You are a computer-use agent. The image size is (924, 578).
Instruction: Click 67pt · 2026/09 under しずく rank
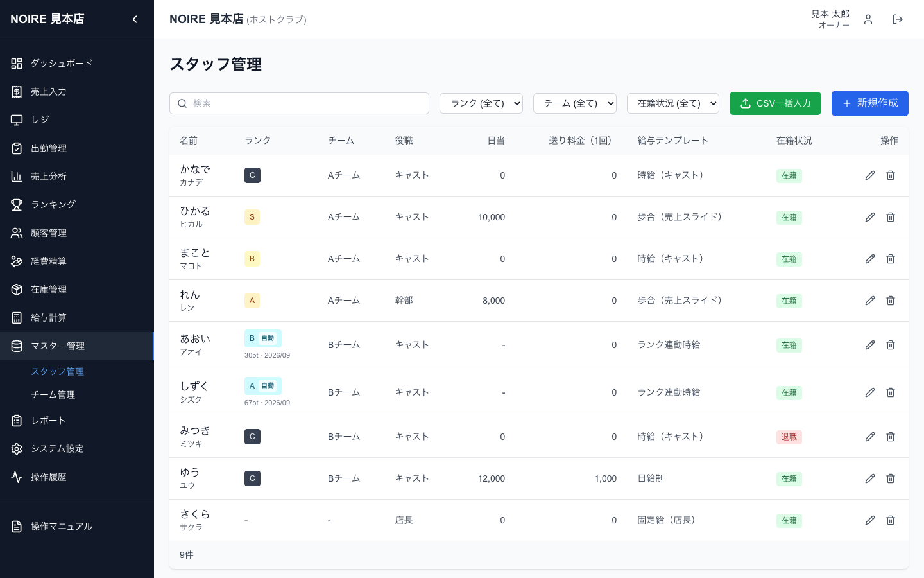pos(267,403)
